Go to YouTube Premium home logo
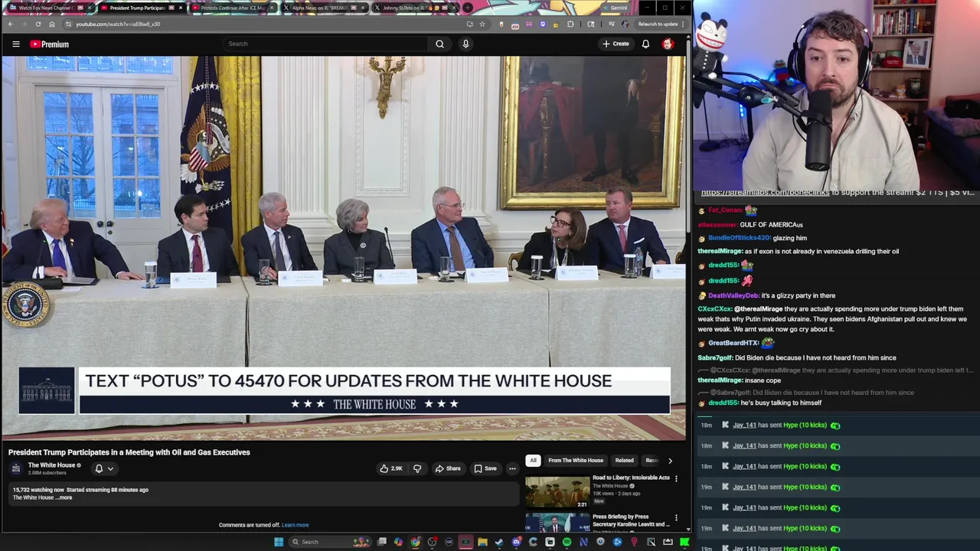 point(50,44)
